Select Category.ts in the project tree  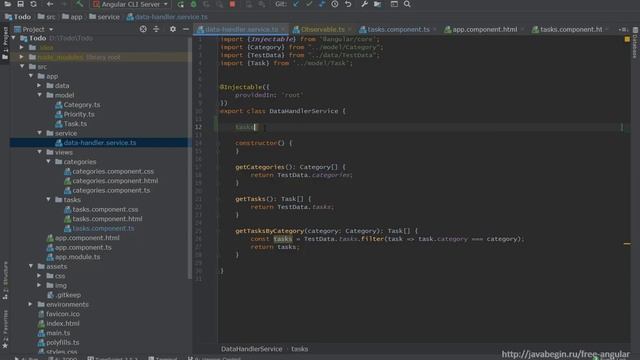78,105
